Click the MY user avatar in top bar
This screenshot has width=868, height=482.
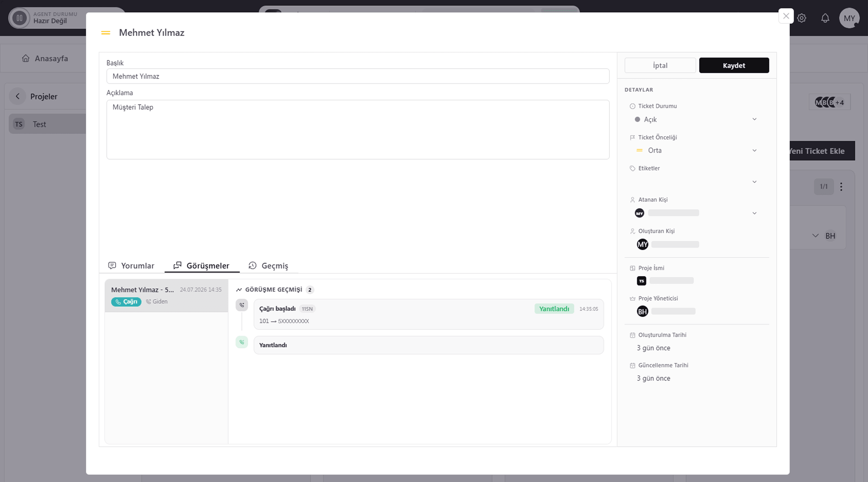[849, 18]
